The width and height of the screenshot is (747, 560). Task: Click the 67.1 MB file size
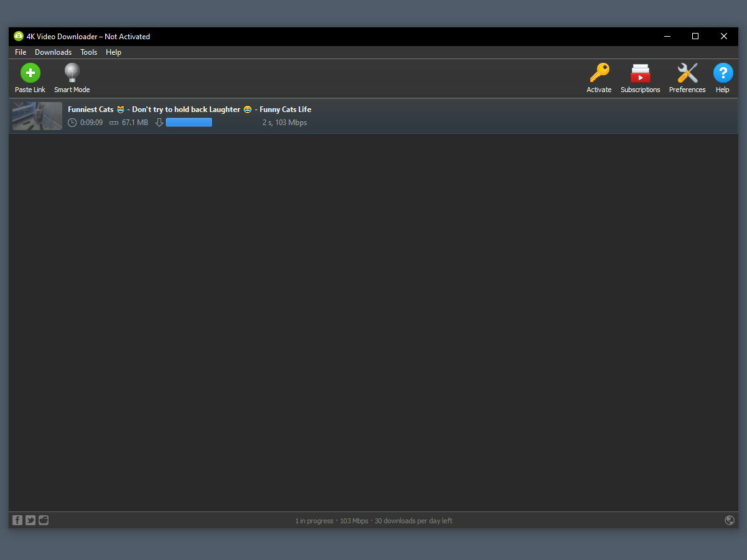tap(135, 123)
